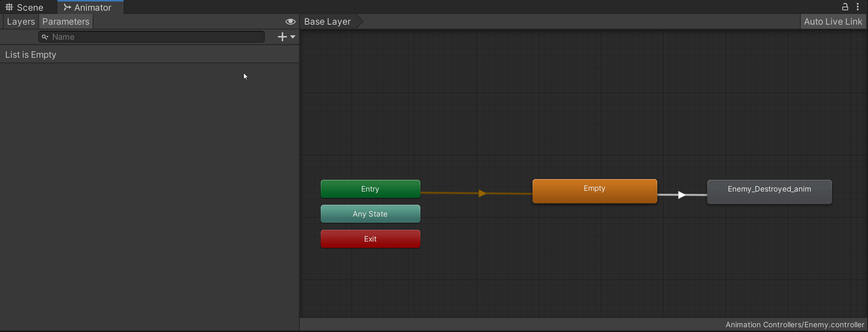Select the Any State node
This screenshot has width=868, height=332.
click(x=370, y=214)
